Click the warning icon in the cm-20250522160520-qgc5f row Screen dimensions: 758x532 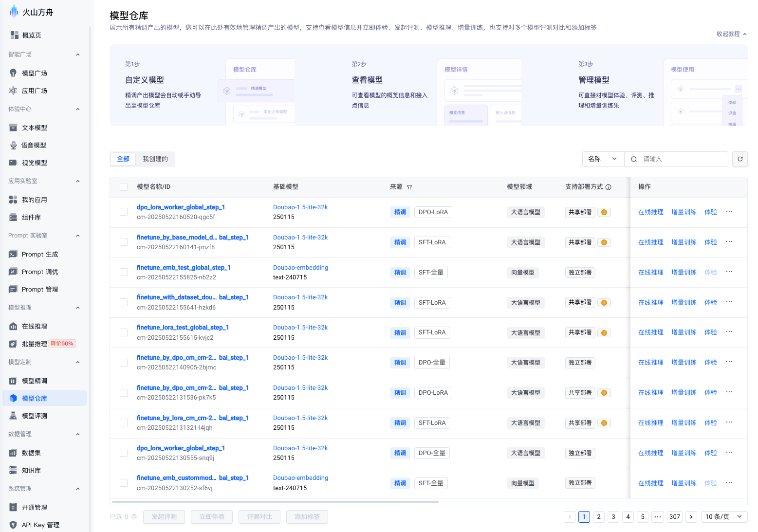[604, 212]
